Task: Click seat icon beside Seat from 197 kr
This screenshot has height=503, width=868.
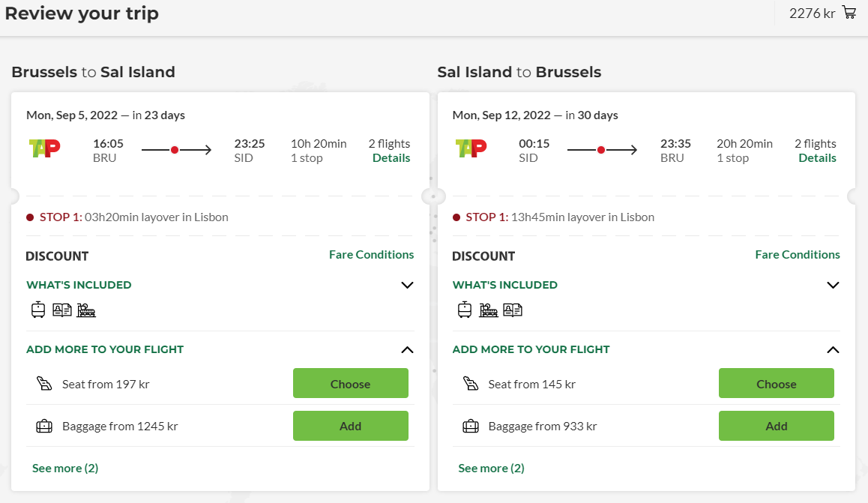Action: (44, 384)
